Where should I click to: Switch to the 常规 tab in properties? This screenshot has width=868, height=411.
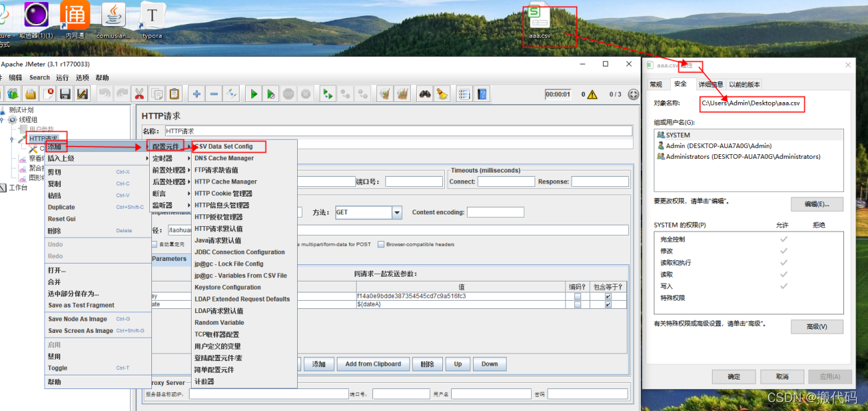656,84
